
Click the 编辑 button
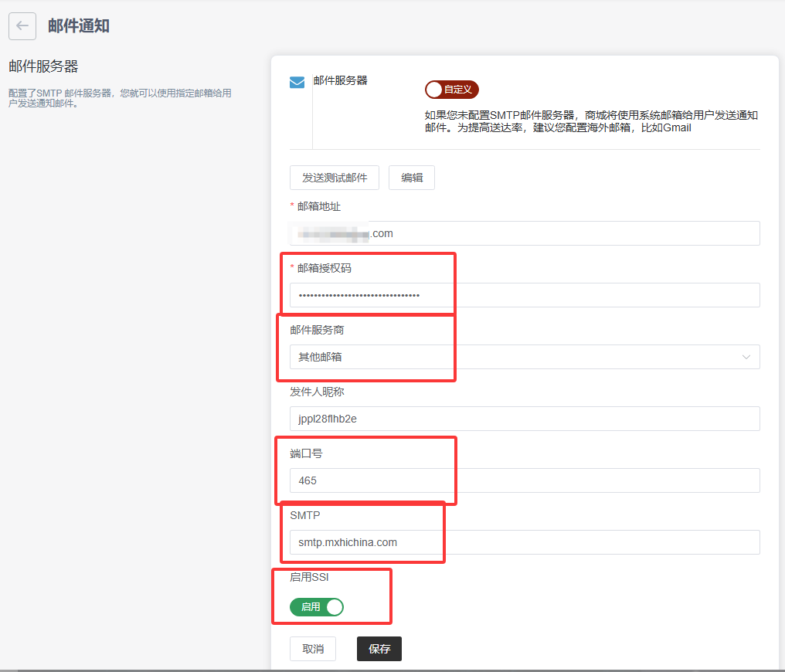pyautogui.click(x=411, y=178)
